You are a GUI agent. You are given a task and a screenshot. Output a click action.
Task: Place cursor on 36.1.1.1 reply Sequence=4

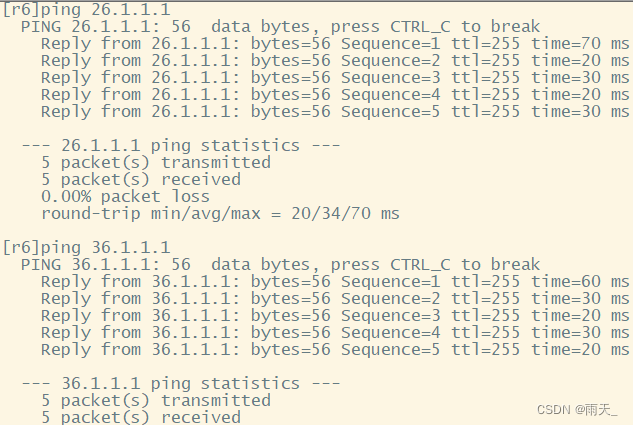click(335, 333)
